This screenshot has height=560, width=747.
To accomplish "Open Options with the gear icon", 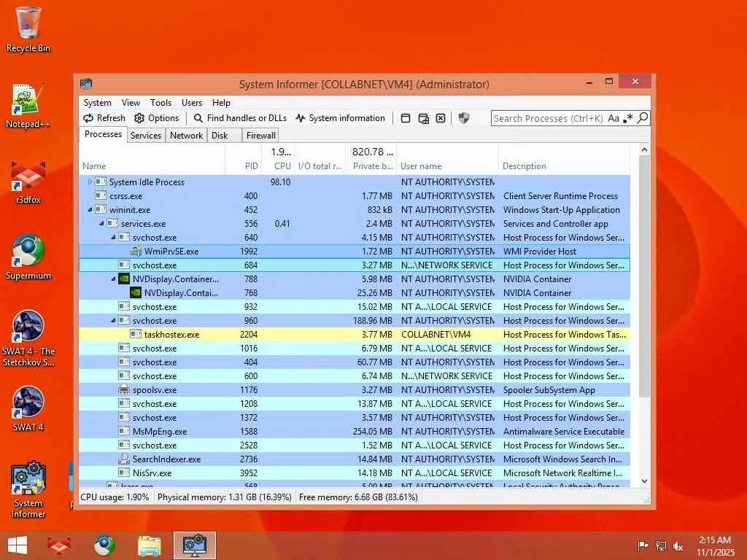I will point(156,118).
